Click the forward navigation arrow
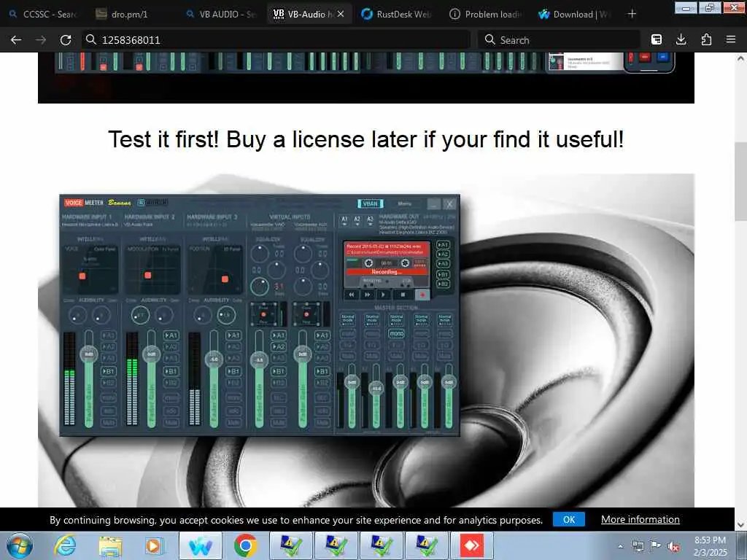This screenshot has height=560, width=747. click(41, 40)
